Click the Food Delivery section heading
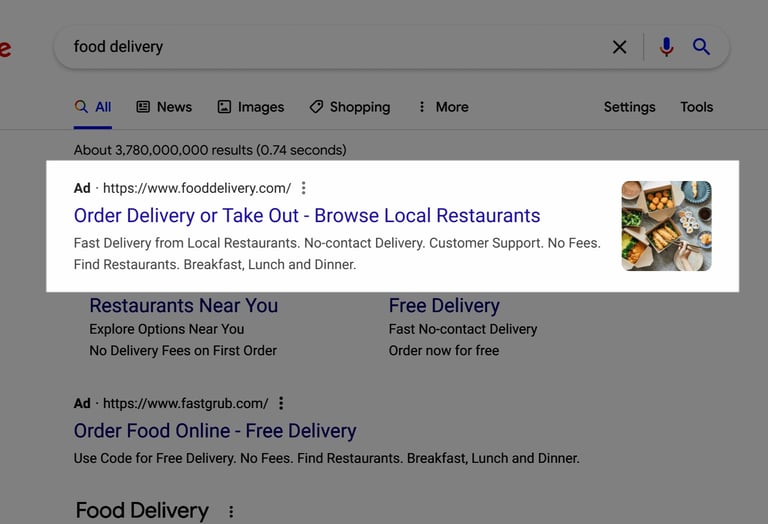Screen dimensions: 768x524 (x=142, y=511)
